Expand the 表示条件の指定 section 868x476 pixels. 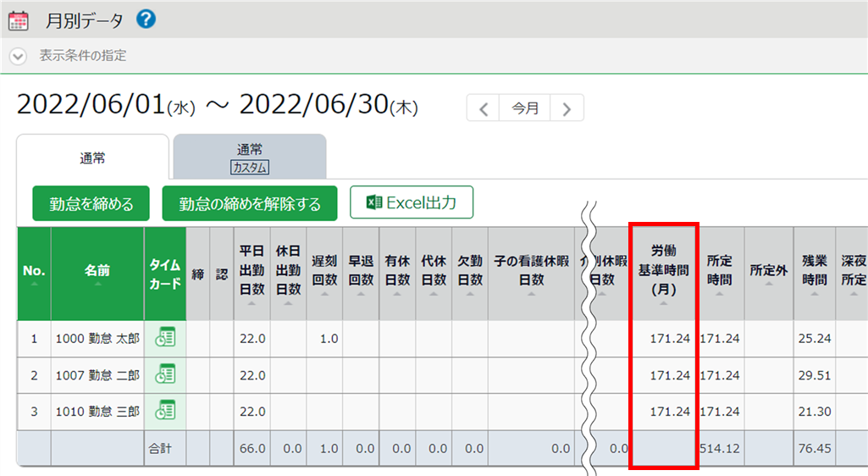19,56
